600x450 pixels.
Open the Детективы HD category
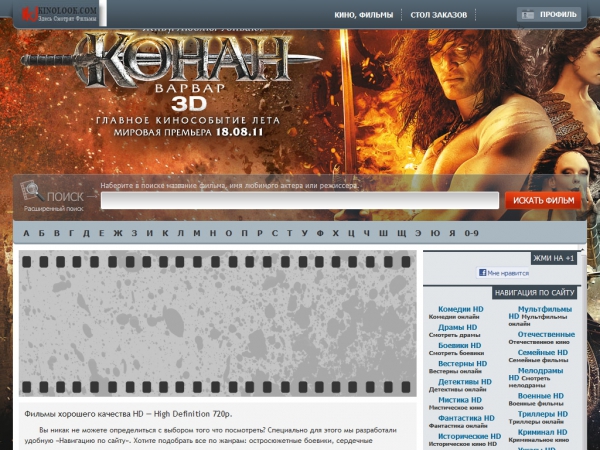pyautogui.click(x=465, y=382)
